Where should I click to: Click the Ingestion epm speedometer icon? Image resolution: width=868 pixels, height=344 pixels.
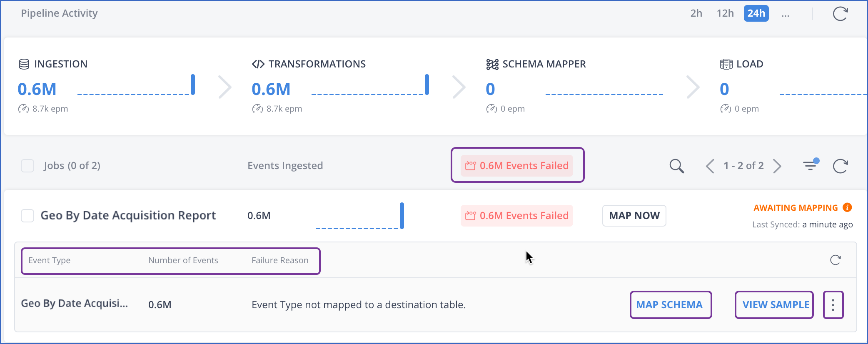(x=23, y=109)
